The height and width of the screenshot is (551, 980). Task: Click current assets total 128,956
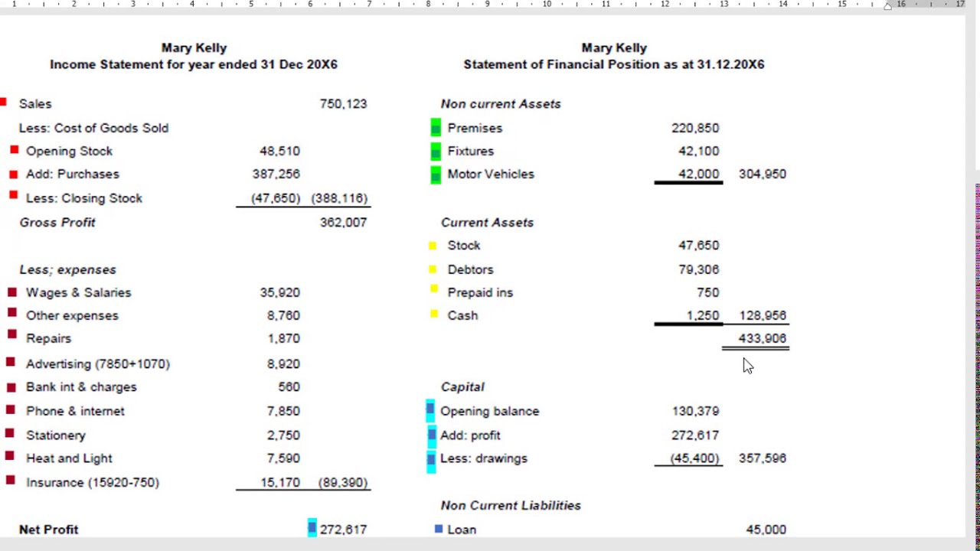click(763, 316)
